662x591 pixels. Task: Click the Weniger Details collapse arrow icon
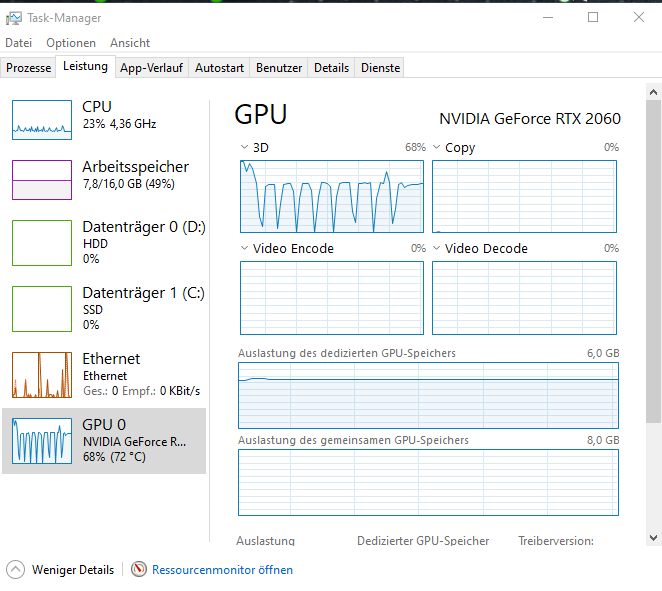(x=16, y=569)
